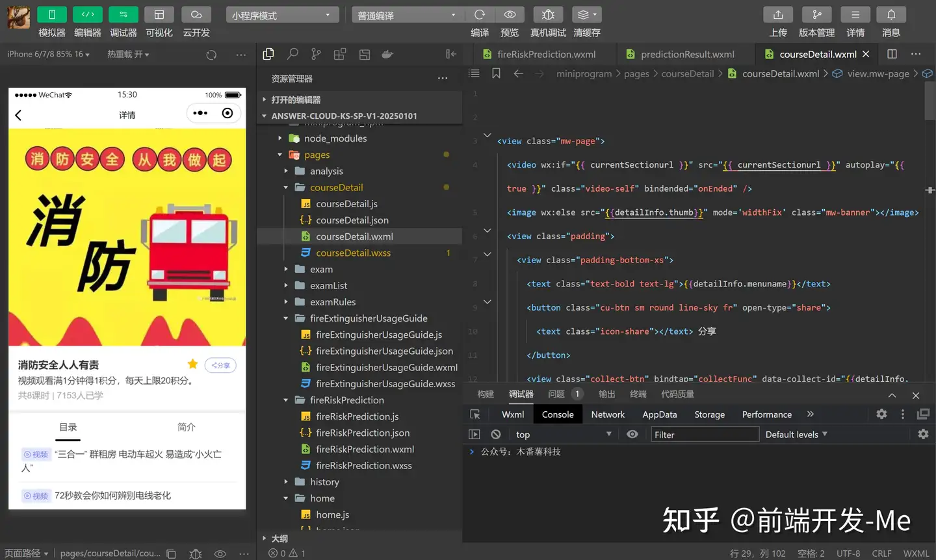This screenshot has height=560, width=936.
Task: Start real device debugging (真机调试)
Action: pos(548,14)
